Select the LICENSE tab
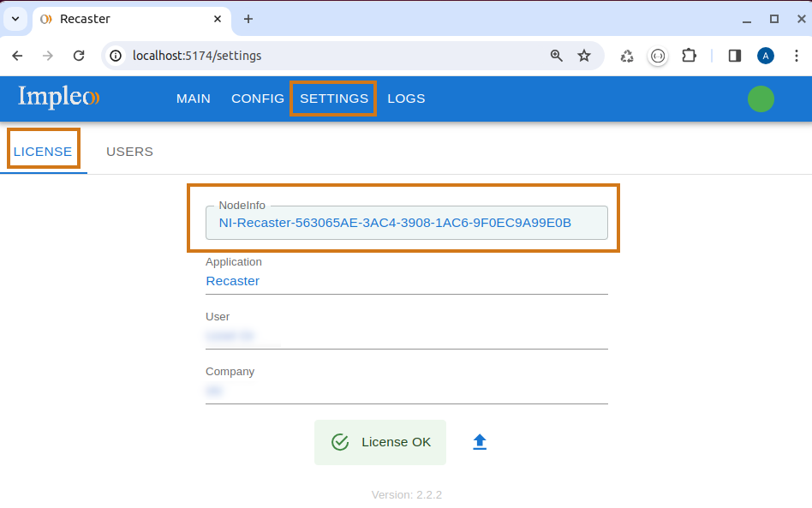812x508 pixels. (43, 152)
